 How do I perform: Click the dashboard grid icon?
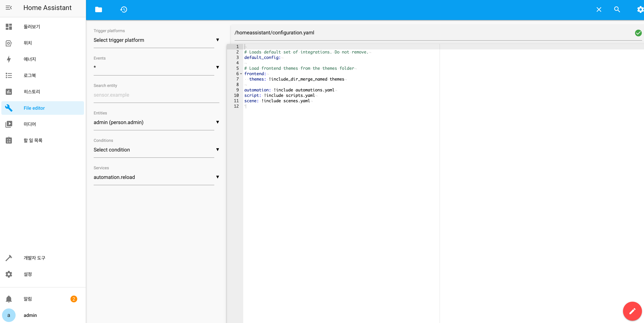(9, 27)
